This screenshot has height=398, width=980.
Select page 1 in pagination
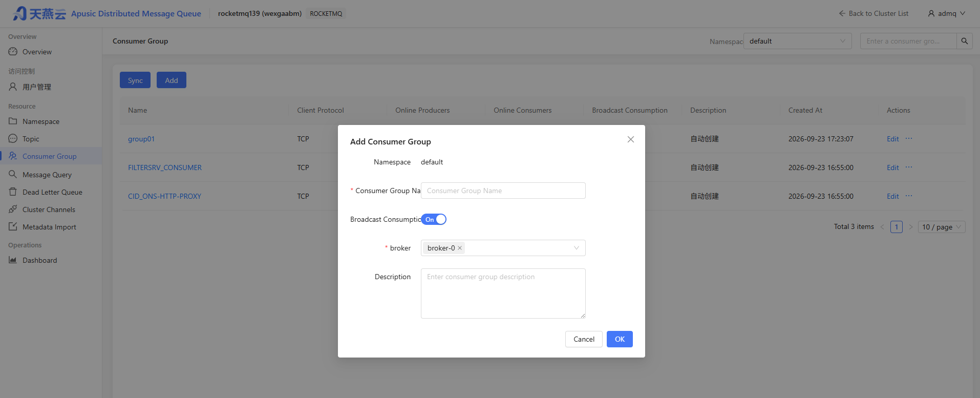897,227
